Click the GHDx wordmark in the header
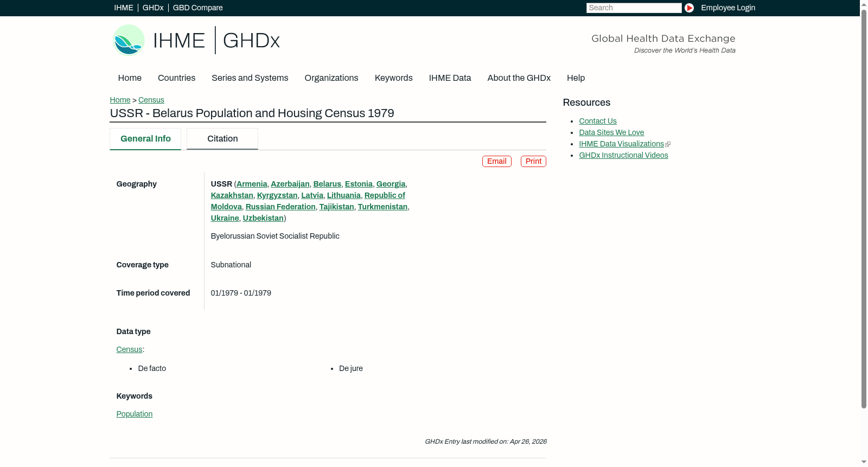 point(251,41)
